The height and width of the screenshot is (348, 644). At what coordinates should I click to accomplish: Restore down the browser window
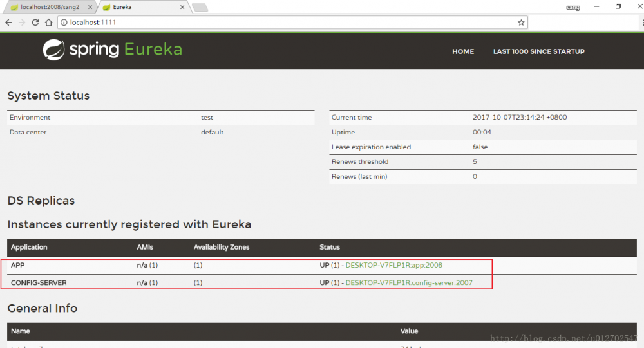pyautogui.click(x=618, y=6)
